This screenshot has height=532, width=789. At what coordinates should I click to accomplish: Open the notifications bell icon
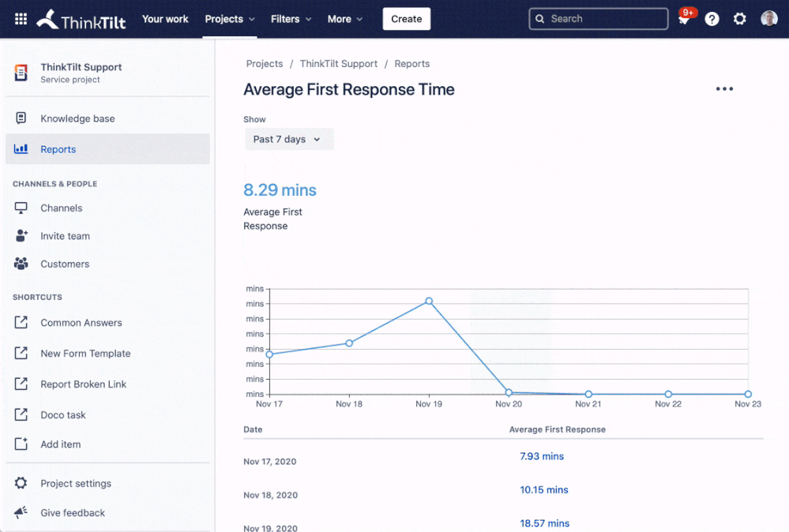point(684,20)
